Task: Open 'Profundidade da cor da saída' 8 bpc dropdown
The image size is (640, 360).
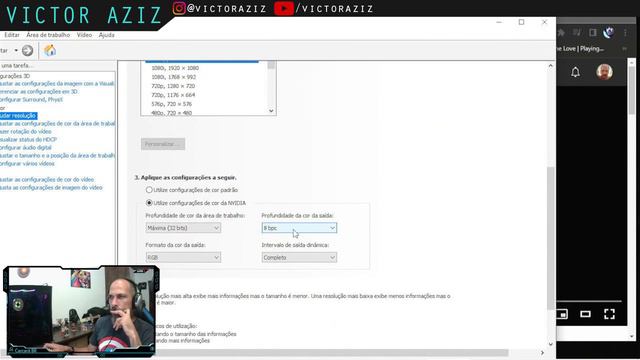Action: [x=299, y=228]
